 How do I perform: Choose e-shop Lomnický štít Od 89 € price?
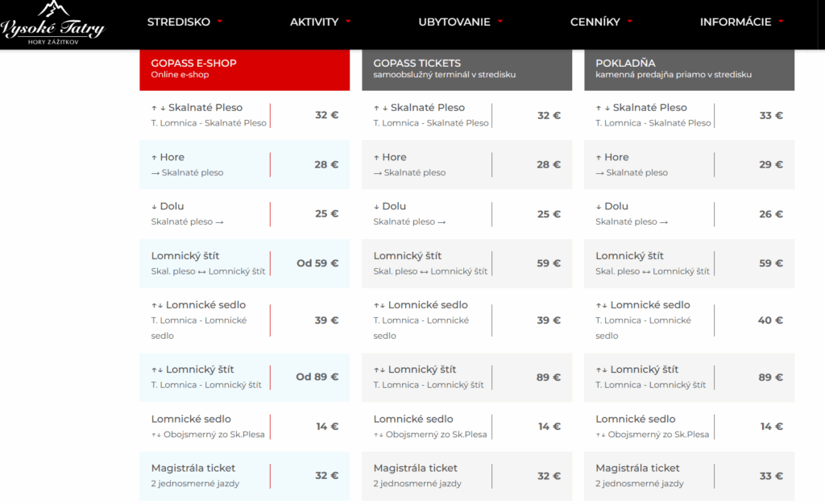[317, 377]
